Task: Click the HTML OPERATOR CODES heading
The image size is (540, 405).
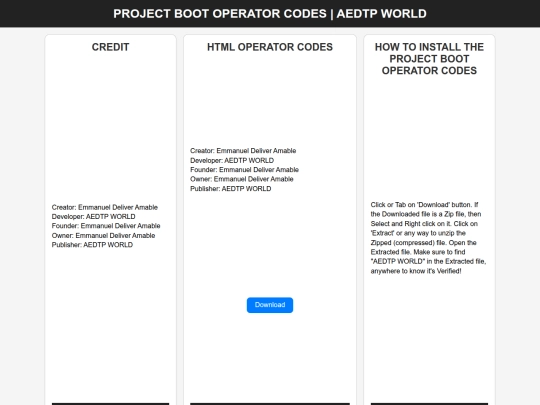Action: [270, 47]
